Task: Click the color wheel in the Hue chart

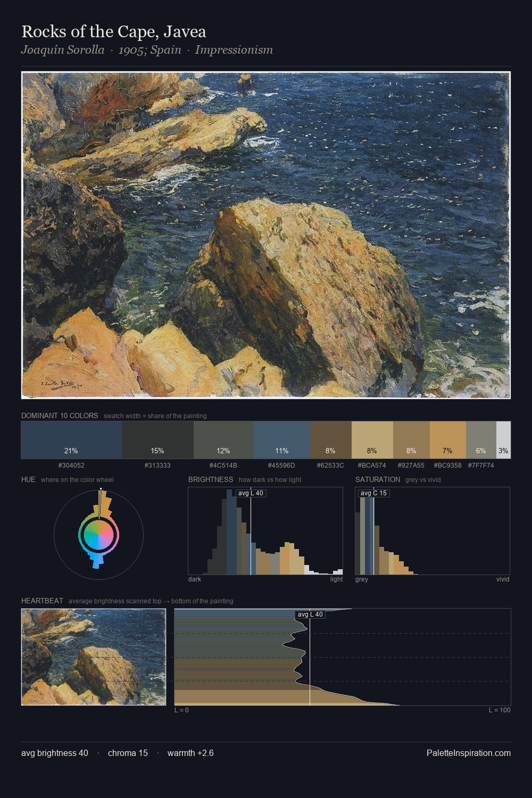Action: click(98, 535)
